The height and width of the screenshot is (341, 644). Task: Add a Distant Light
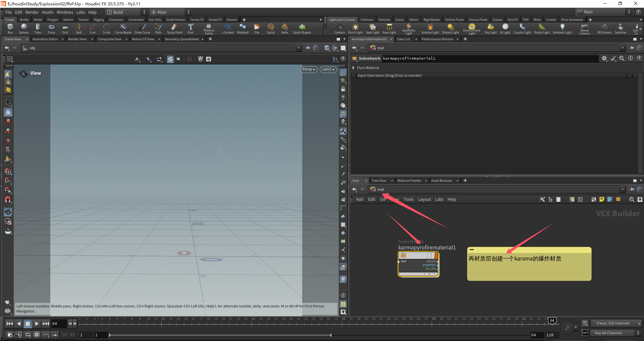click(x=450, y=29)
